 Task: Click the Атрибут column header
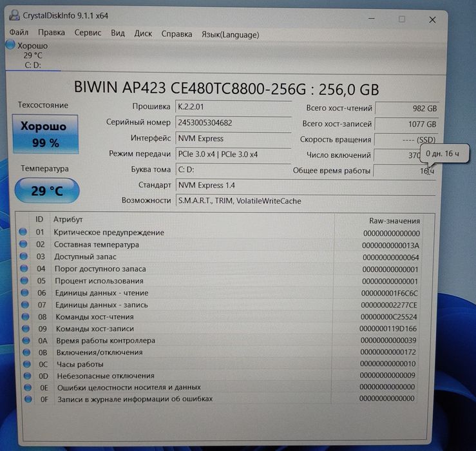pos(68,219)
